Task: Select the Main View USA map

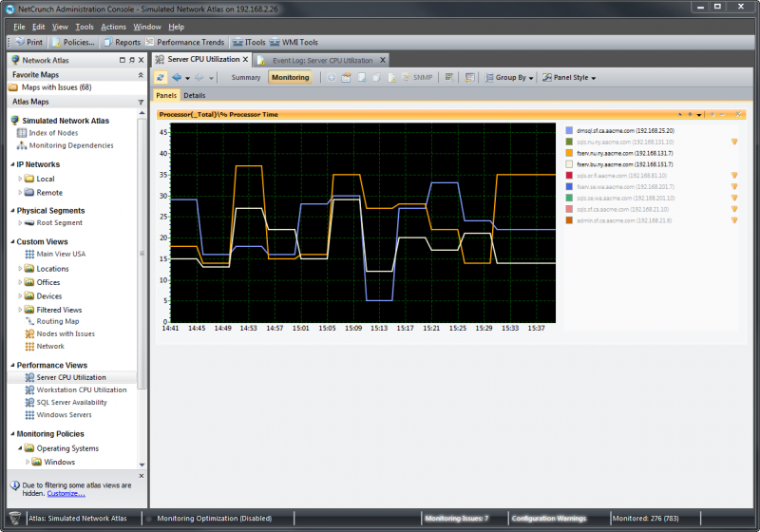Action: click(55, 254)
